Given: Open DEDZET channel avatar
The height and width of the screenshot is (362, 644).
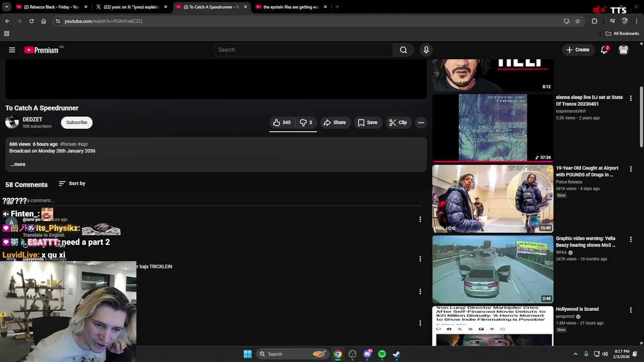Looking at the screenshot, I should point(12,122).
